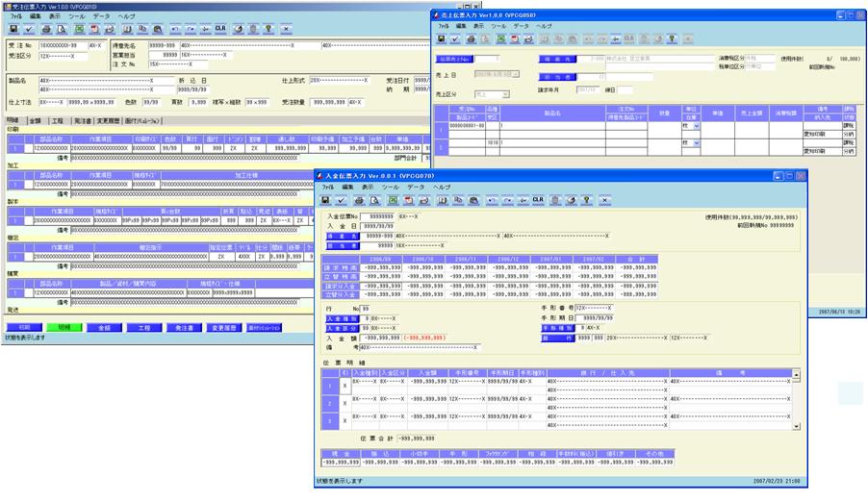Switch to the 変更履歴 tab
Screen dimensions: 868x502
tap(107, 121)
